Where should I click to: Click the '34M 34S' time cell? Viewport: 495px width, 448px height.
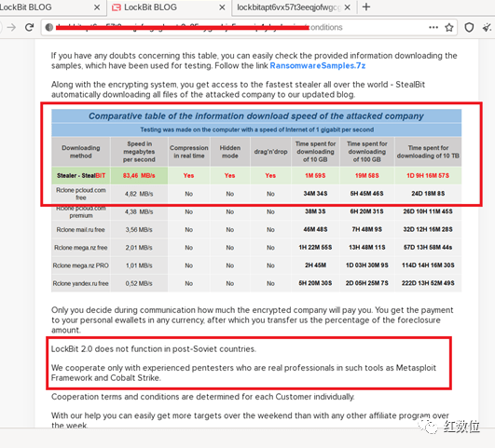click(315, 194)
